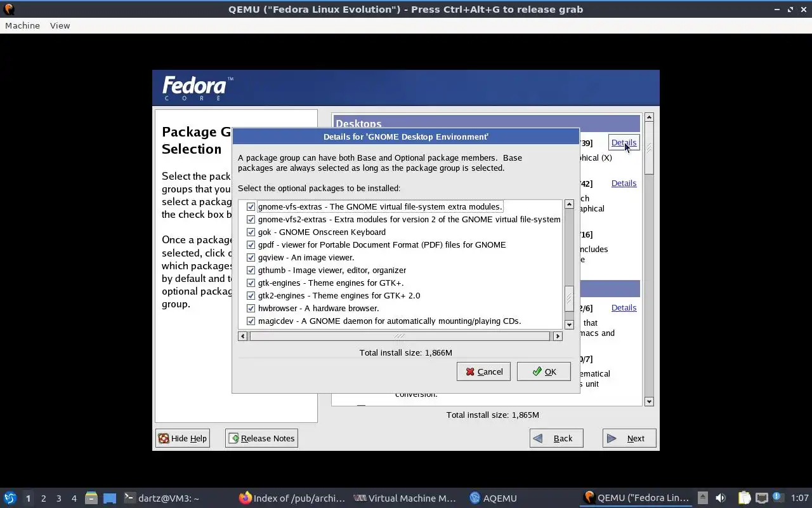Image resolution: width=812 pixels, height=508 pixels.
Task: Switch to workspace 1
Action: [x=28, y=498]
